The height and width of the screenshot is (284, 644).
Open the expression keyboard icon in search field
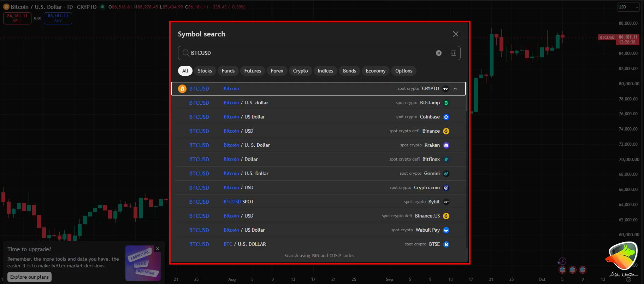453,53
